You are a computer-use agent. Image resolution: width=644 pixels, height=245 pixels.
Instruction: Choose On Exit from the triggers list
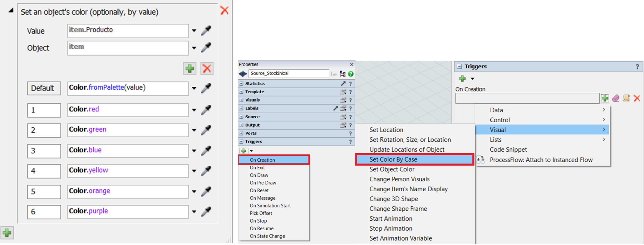(x=257, y=168)
